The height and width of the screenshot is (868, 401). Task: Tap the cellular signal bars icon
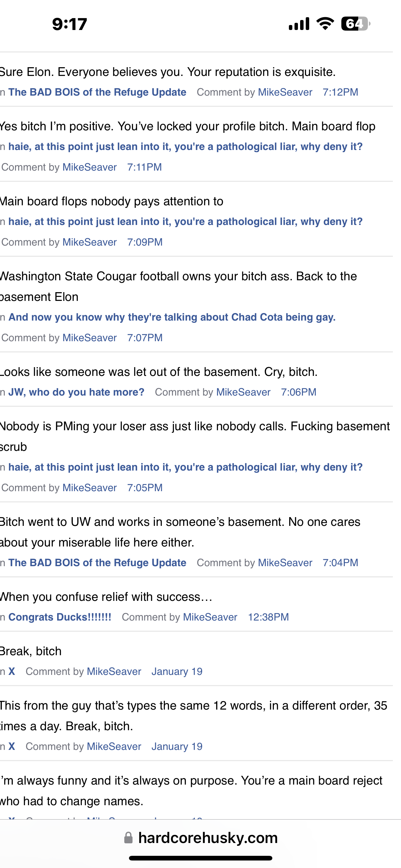(x=299, y=24)
